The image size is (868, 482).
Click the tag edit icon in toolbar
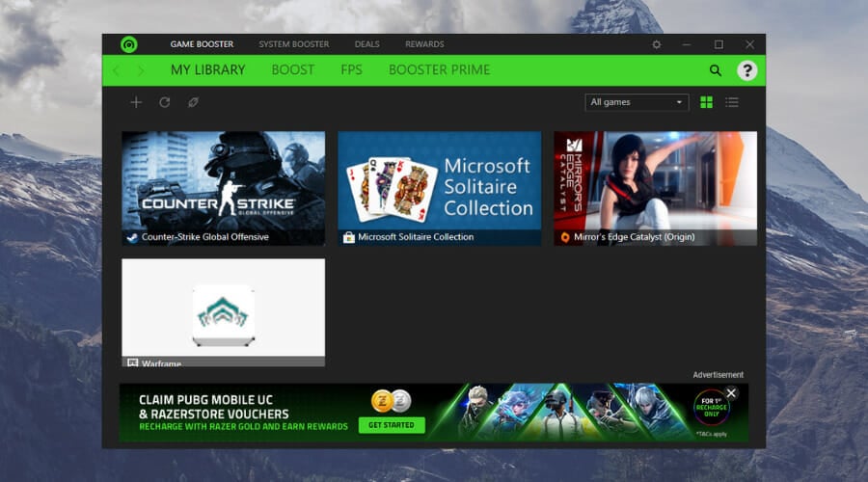pyautogui.click(x=193, y=102)
